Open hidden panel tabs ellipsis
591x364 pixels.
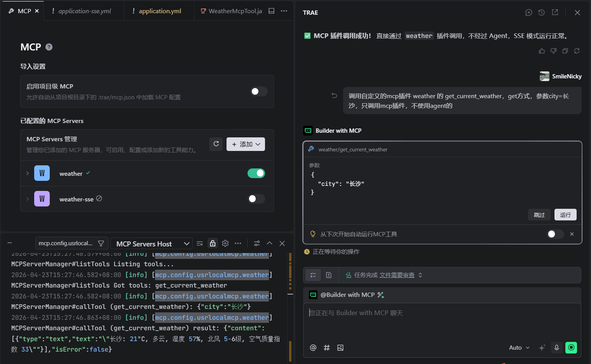[x=10, y=243]
